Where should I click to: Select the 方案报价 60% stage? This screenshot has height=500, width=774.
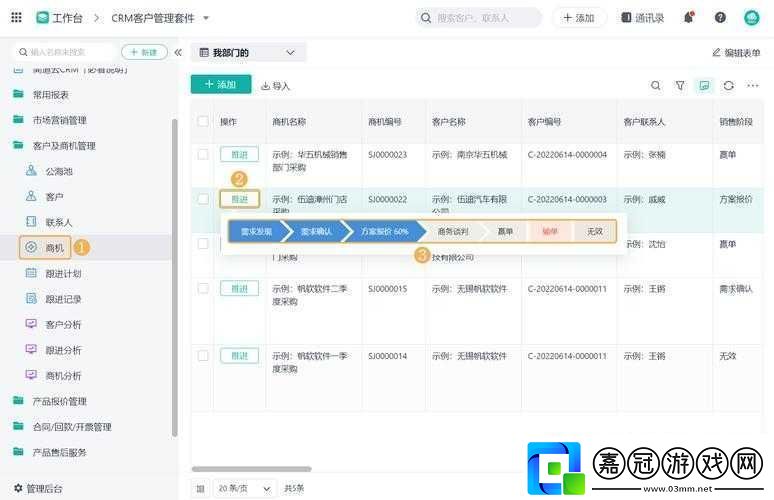(x=384, y=231)
